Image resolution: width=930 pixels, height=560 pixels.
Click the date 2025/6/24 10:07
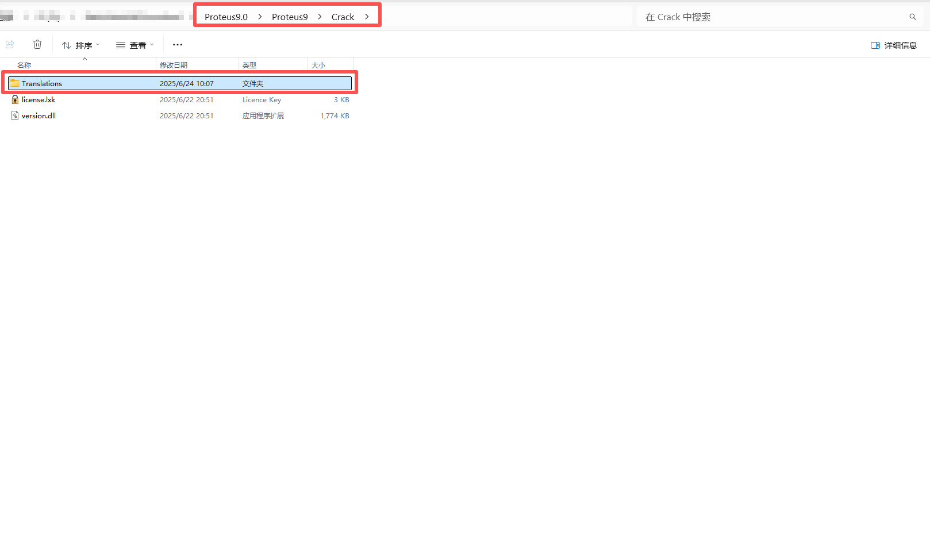tap(187, 83)
